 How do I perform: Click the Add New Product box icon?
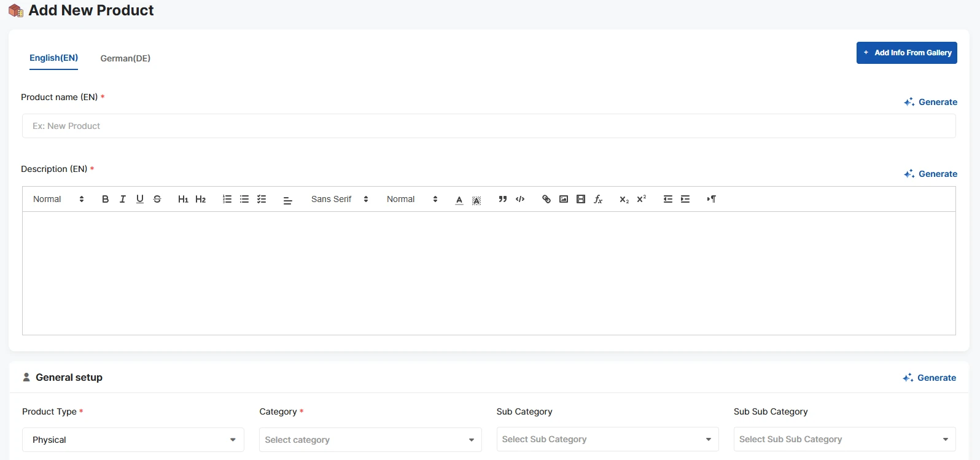pyautogui.click(x=16, y=10)
